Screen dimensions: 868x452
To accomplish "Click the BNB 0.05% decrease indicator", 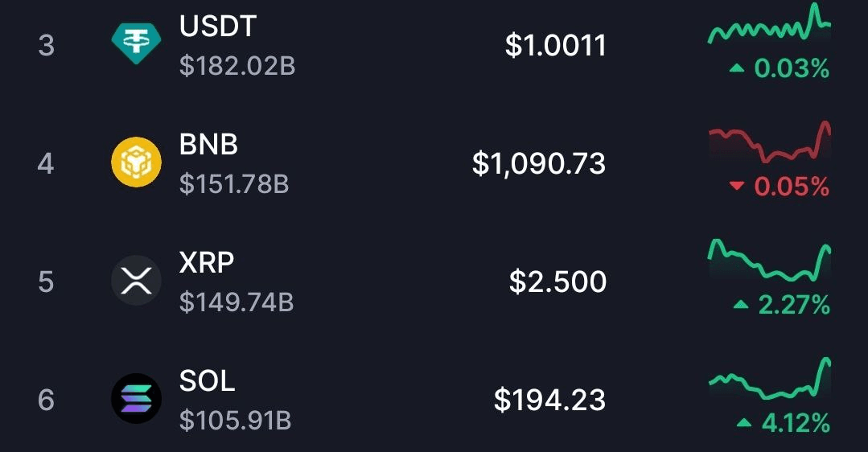I will [779, 187].
